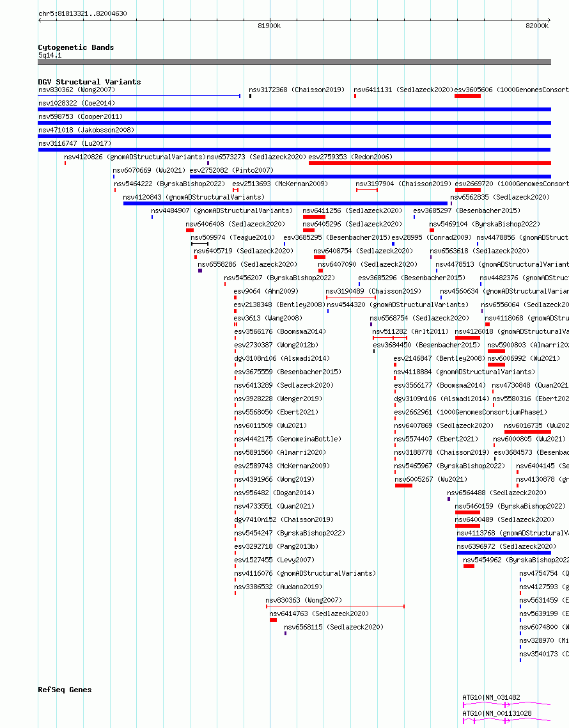Open nsv3172368 (Chaisson2019) label
The image size is (569, 728).
coord(297,90)
